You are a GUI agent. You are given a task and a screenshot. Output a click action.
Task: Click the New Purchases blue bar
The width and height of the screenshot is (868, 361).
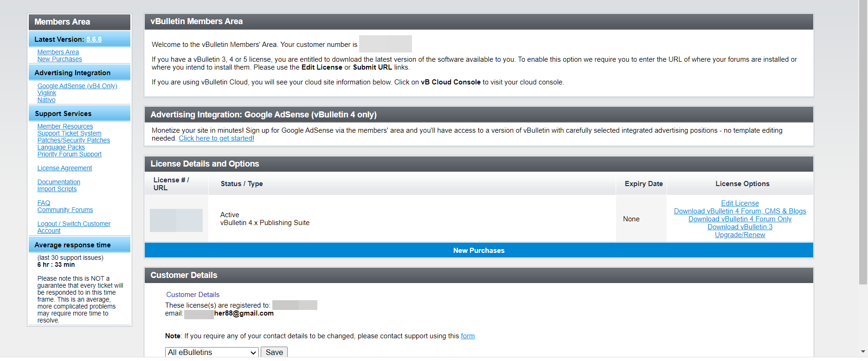pos(479,251)
